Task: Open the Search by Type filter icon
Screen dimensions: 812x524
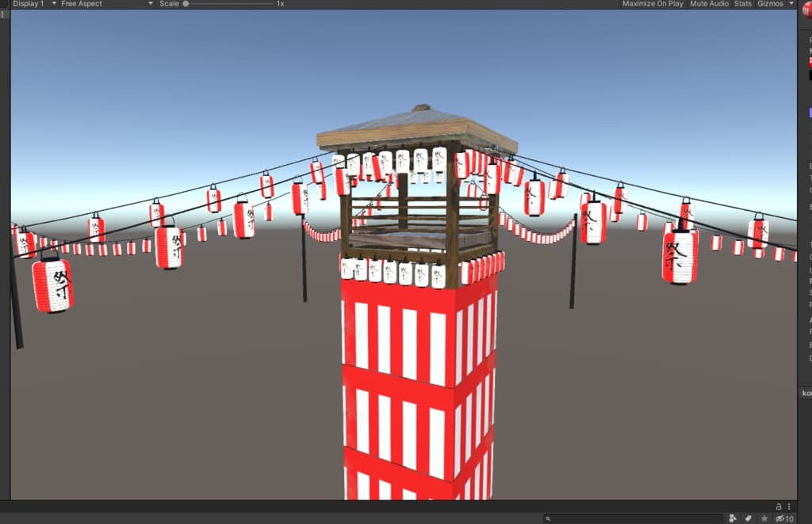Action: (x=733, y=518)
